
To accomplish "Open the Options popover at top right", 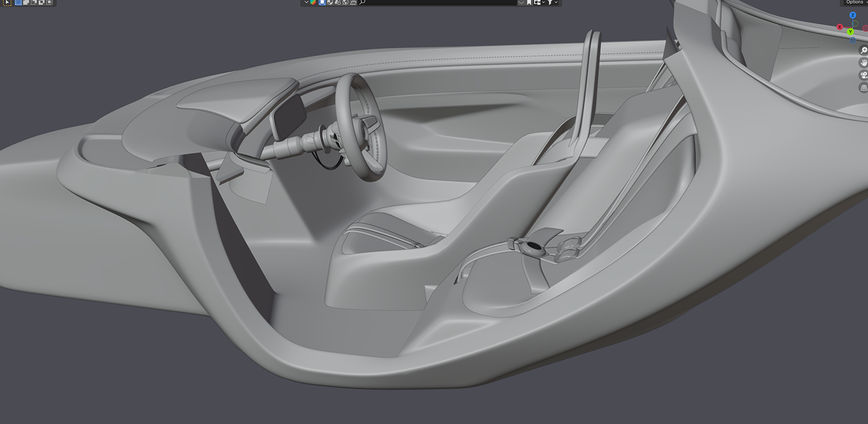I will (856, 2).
